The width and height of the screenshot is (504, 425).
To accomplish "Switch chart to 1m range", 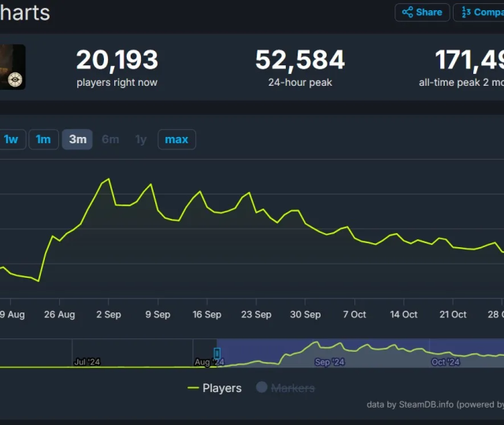I will click(43, 139).
